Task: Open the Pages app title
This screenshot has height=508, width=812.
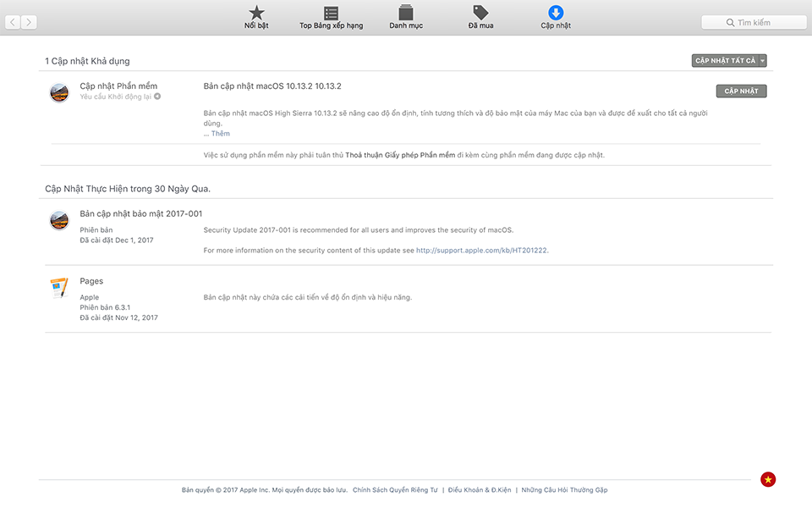Action: click(x=91, y=281)
